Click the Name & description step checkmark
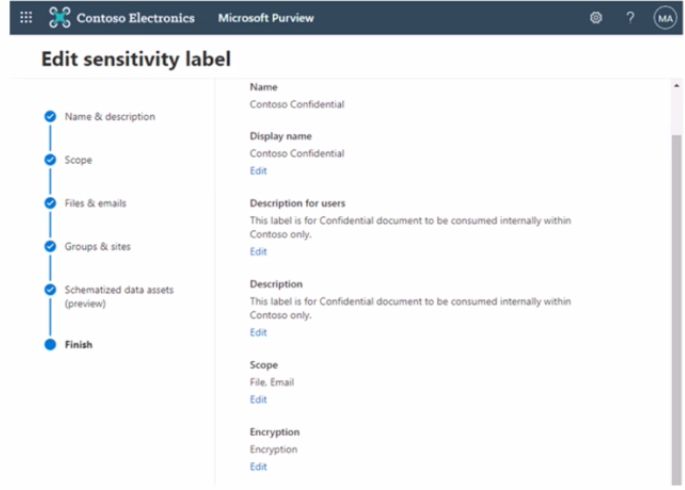This screenshot has width=685, height=490. tap(50, 116)
